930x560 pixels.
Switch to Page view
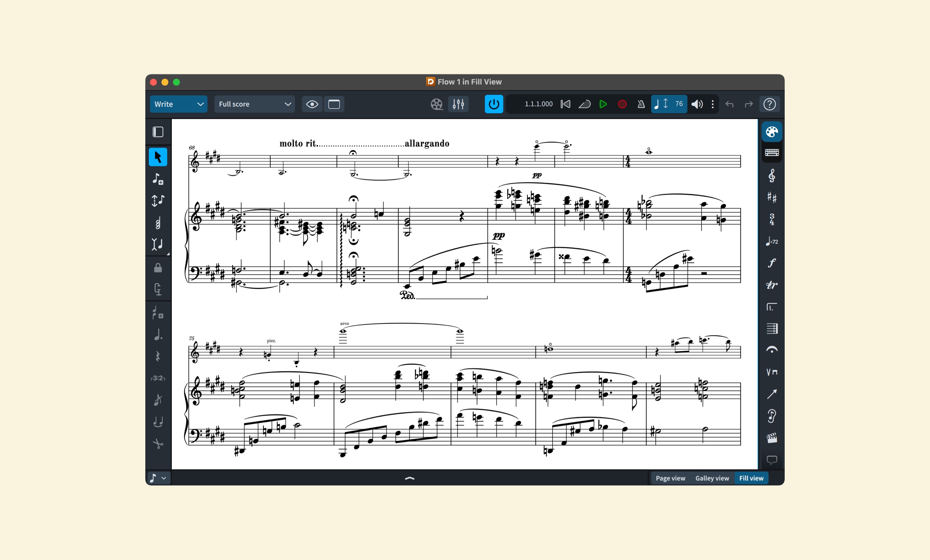(670, 478)
